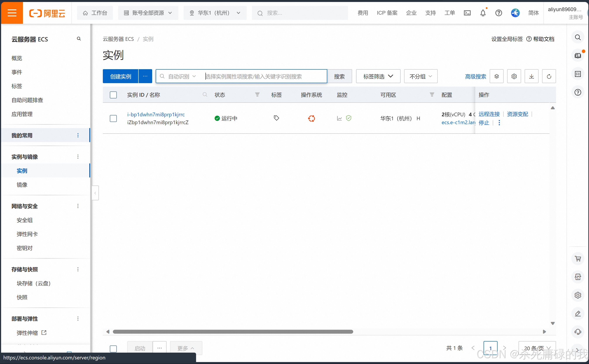589x364 pixels.
Task: Expand the 更多 batch actions menu
Action: click(186, 348)
